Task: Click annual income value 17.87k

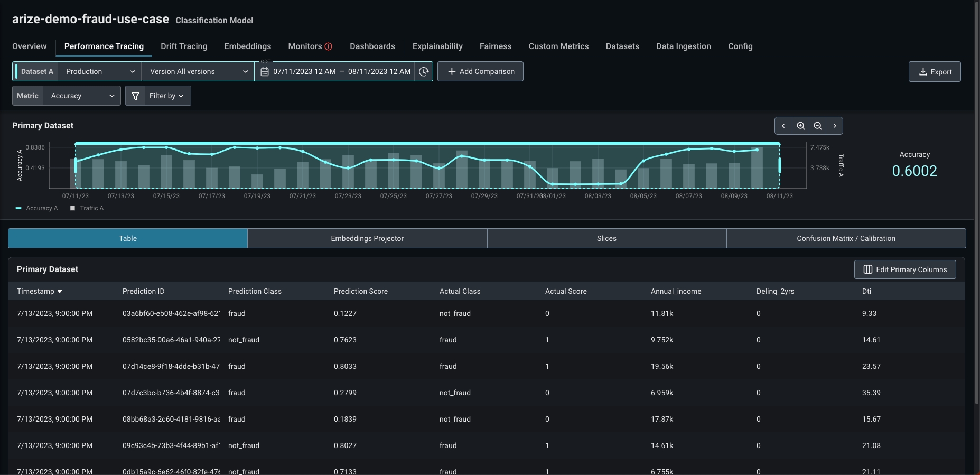Action: 662,419
